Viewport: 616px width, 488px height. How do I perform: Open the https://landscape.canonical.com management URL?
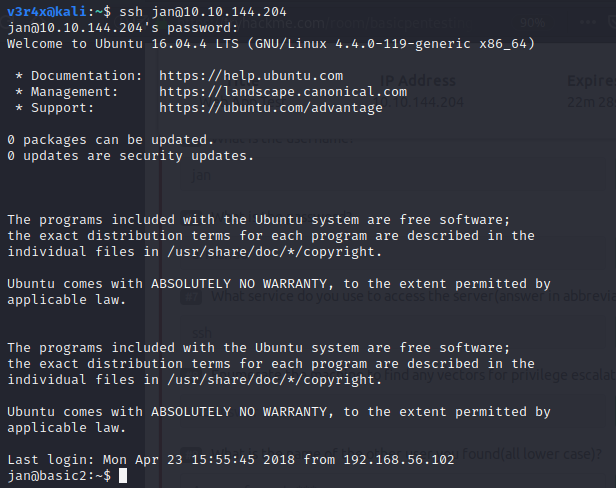[283, 92]
